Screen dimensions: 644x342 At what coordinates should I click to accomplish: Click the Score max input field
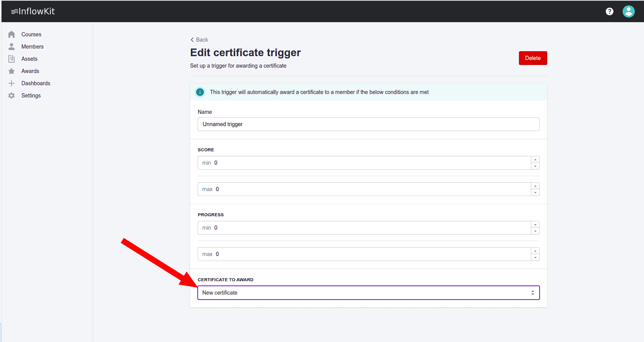pyautogui.click(x=363, y=189)
